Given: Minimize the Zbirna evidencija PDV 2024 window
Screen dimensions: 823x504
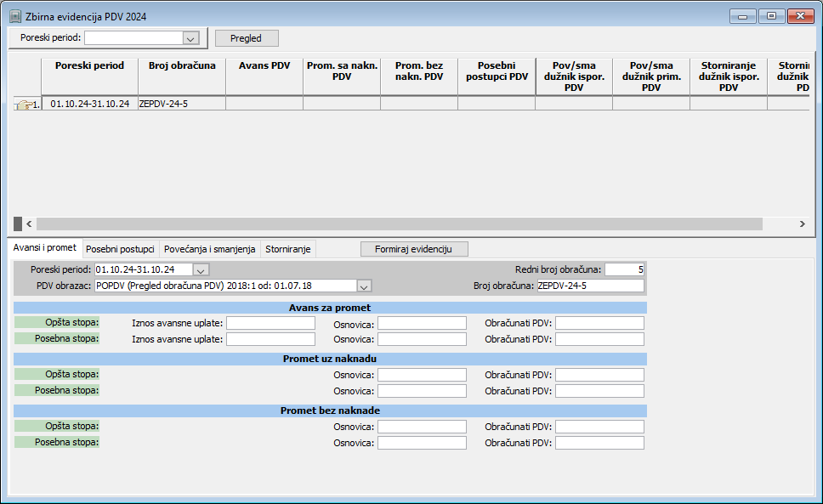Looking at the screenshot, I should click(743, 16).
